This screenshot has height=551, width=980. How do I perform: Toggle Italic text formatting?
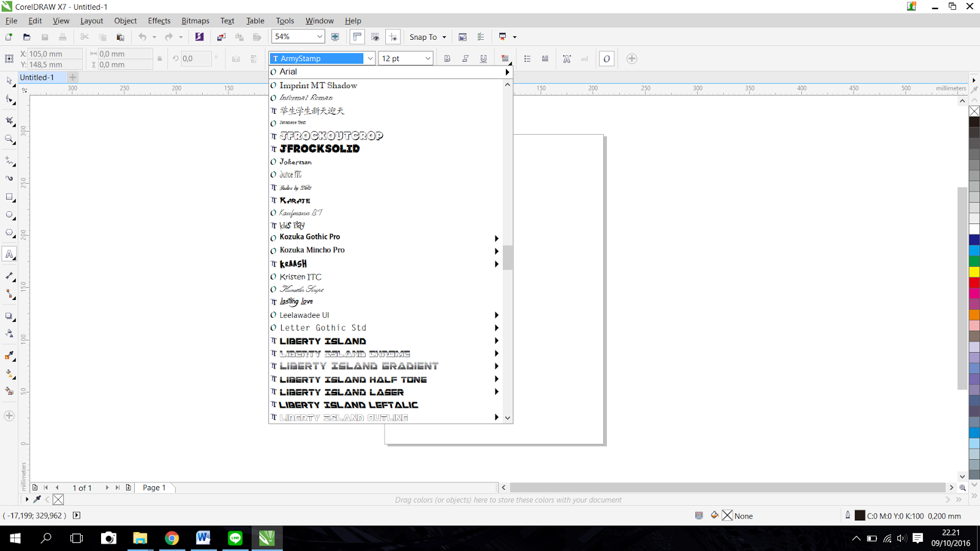point(466,59)
